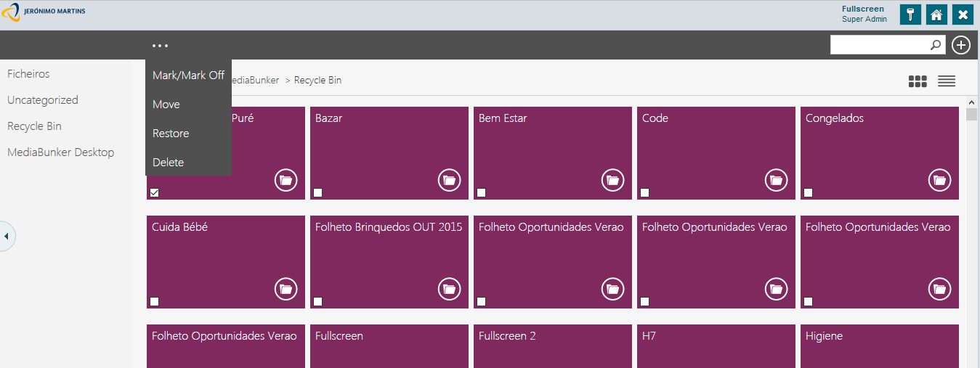The height and width of the screenshot is (368, 980).
Task: Open the Bazar folder icon
Action: pos(450,180)
